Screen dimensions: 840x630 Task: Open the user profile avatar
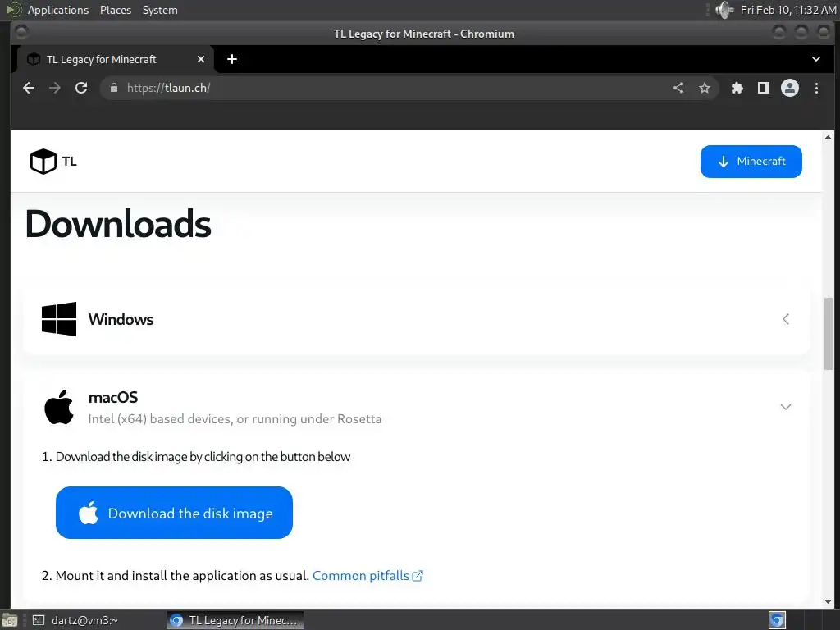pyautogui.click(x=790, y=88)
